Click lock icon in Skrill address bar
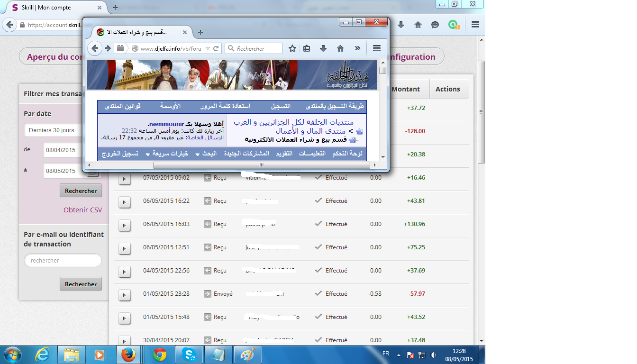The height and width of the screenshot is (364, 637). tap(22, 25)
